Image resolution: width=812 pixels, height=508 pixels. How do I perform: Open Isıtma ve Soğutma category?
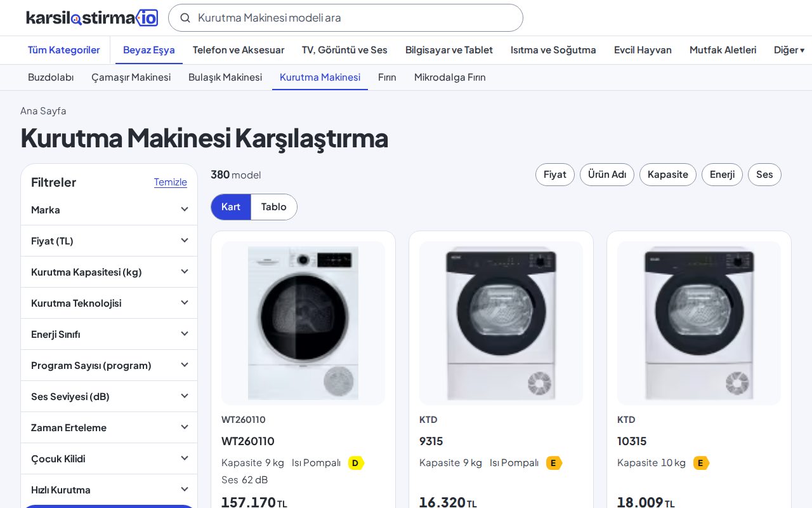coord(553,50)
